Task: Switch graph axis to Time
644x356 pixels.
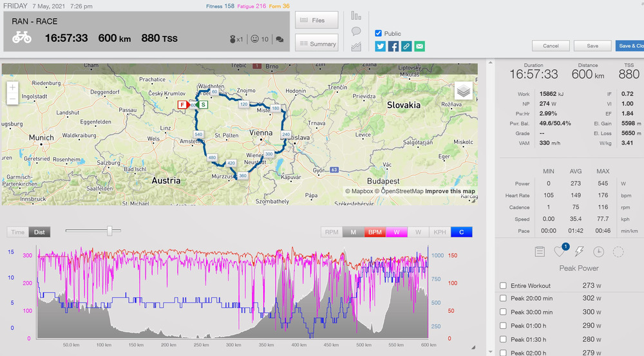Action: 18,232
